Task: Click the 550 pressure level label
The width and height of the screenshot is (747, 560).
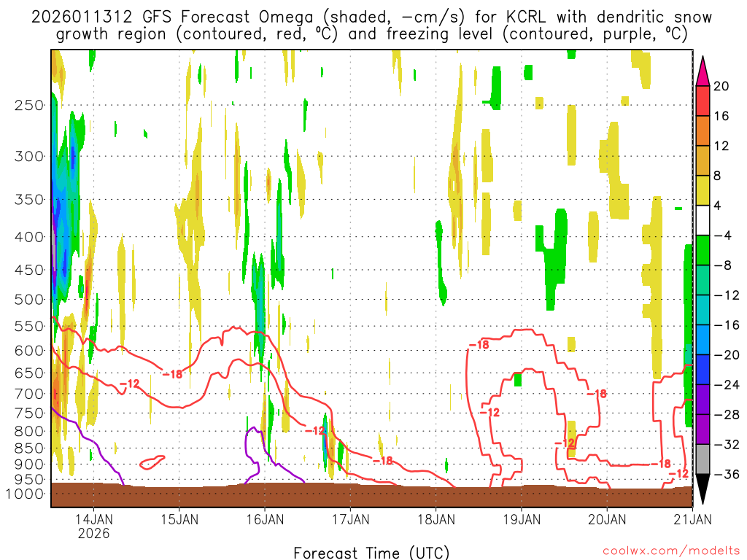Action: click(29, 326)
